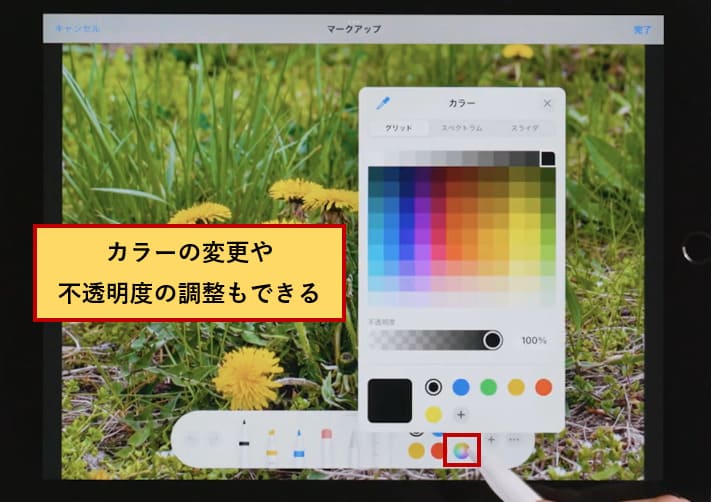Select the pink eraser tool
This screenshot has width=712, height=502.
[326, 447]
